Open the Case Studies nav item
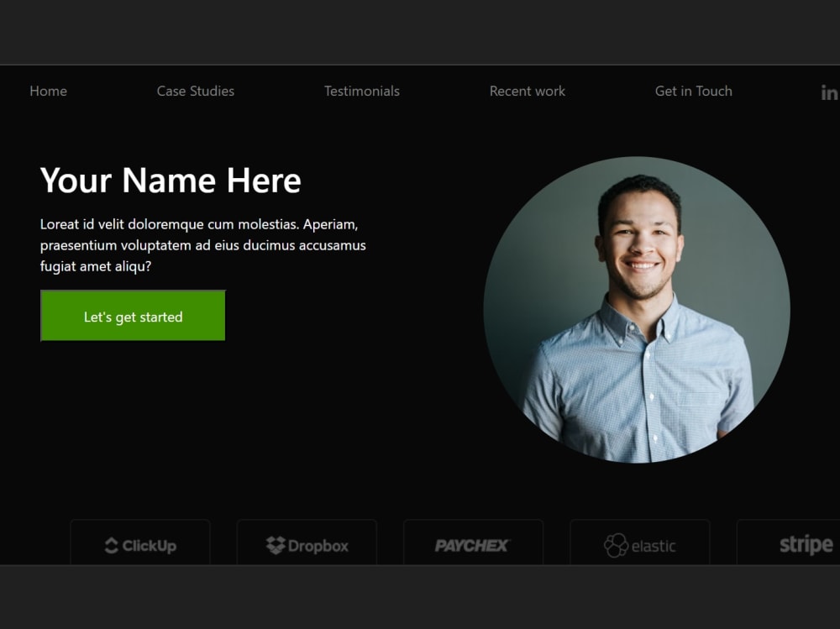The width and height of the screenshot is (840, 629). 196,91
